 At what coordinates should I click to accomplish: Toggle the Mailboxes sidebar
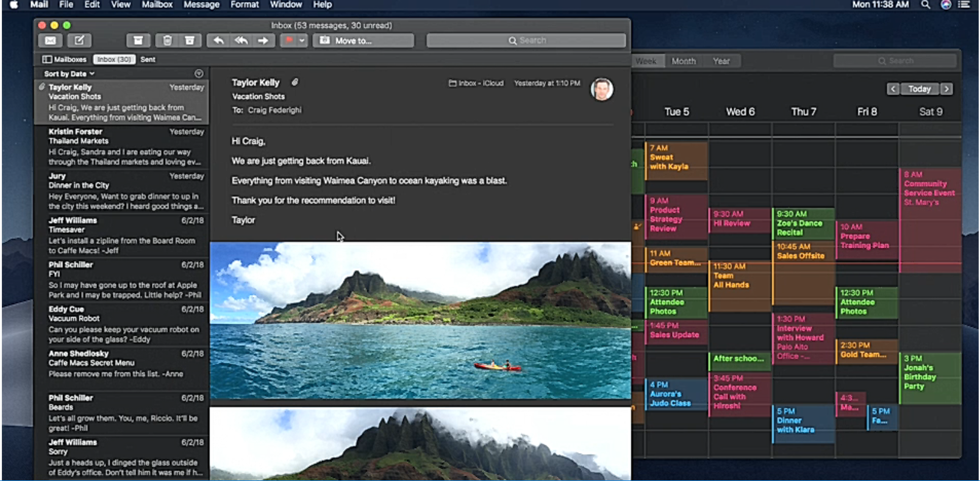[65, 59]
